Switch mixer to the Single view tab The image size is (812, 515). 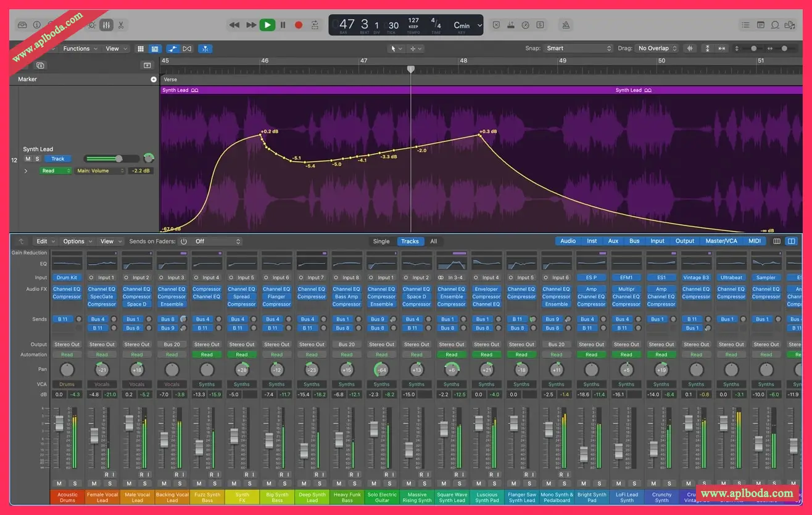(x=381, y=241)
